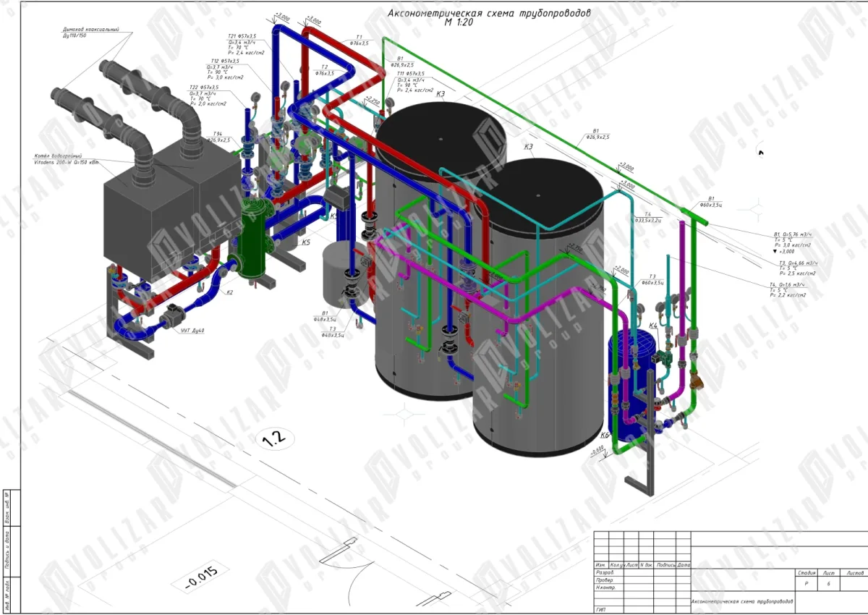Click the '+2,250' elevation mark

[x=372, y=101]
